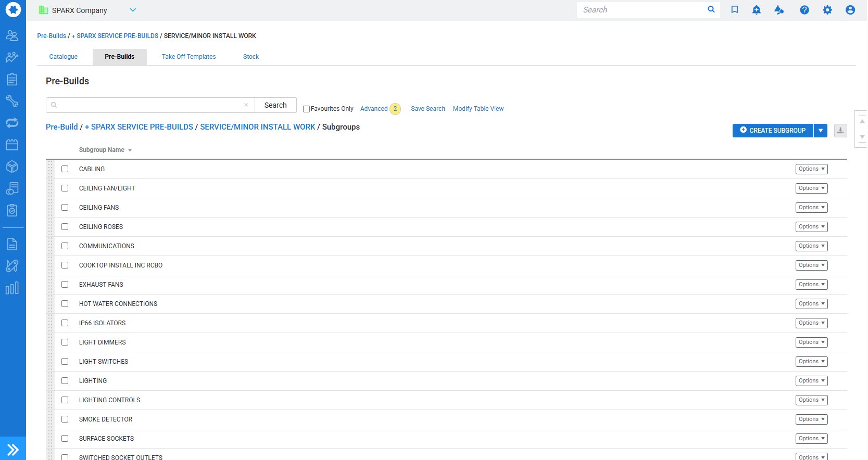
Task: Tick the checkbox for CABLING subgroup
Action: (65, 169)
